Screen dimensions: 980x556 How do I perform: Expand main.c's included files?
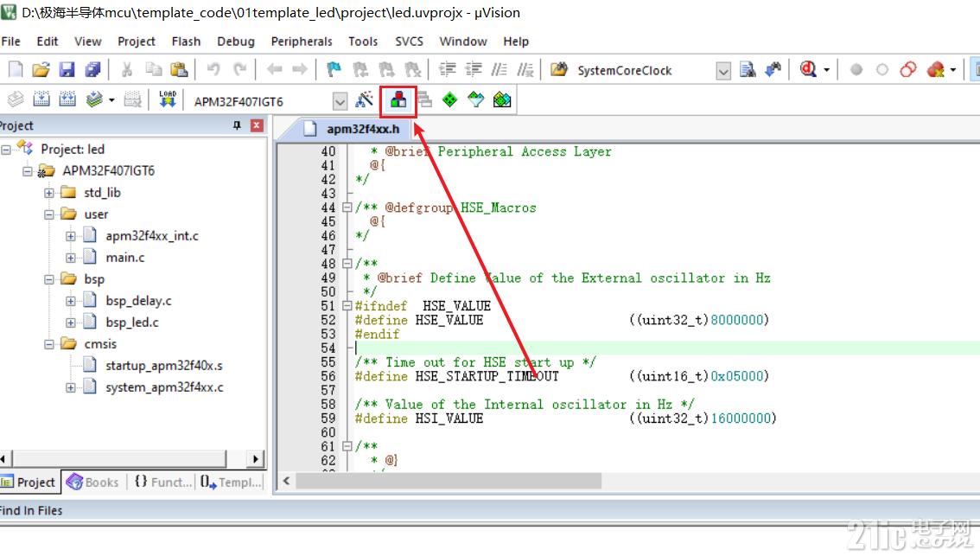tap(71, 258)
